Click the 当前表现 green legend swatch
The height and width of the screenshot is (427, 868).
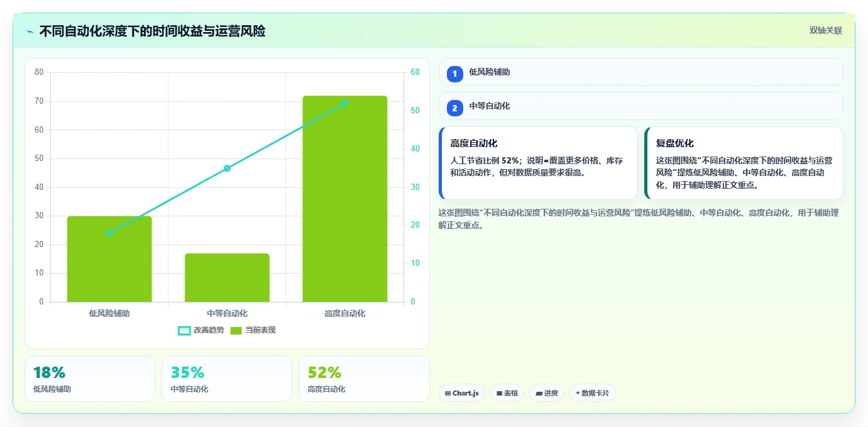[x=236, y=330]
